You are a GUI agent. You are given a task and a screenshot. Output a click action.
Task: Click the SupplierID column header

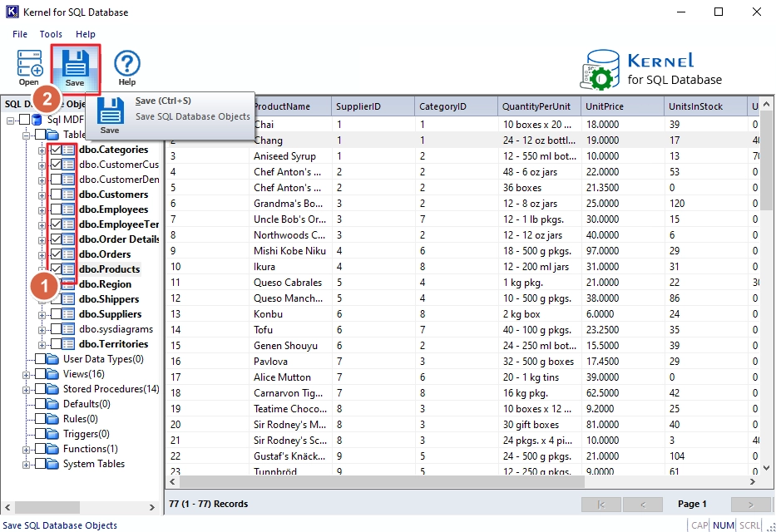pos(373,106)
